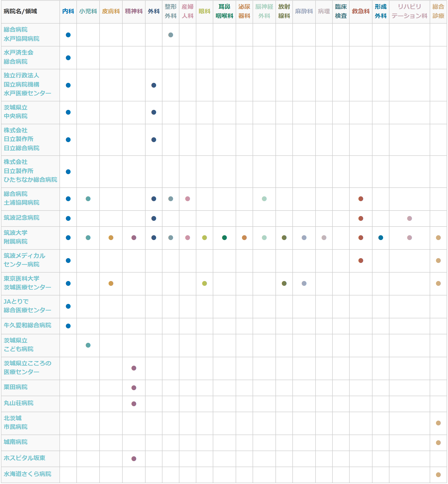Click the 内科 column header
This screenshot has width=448, height=484.
(68, 11)
